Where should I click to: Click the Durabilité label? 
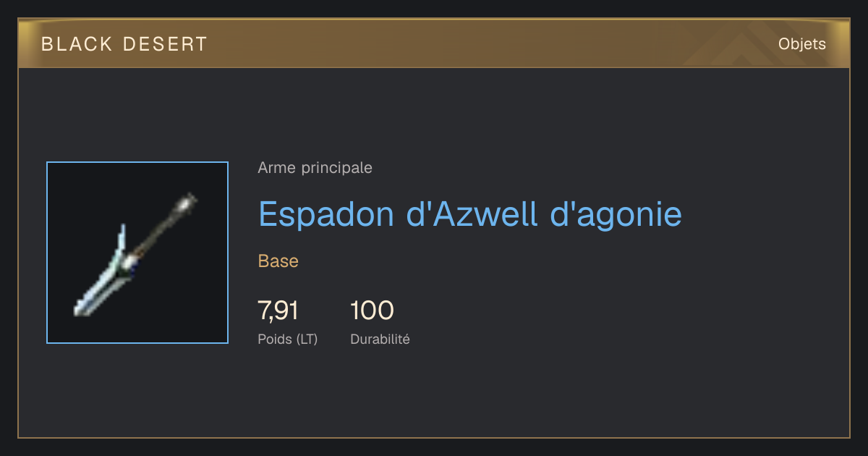[380, 339]
